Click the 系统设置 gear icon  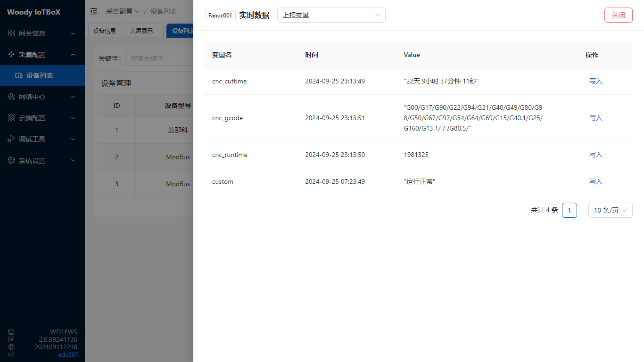[x=11, y=161]
